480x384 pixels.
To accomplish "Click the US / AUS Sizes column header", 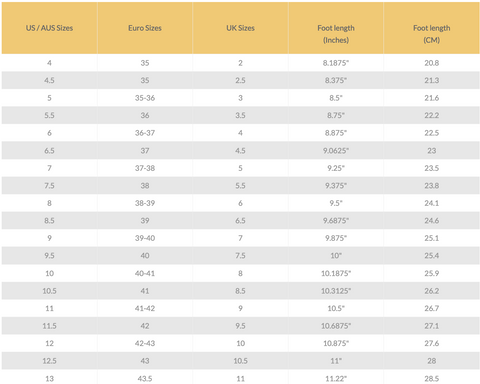I will pyautogui.click(x=49, y=28).
